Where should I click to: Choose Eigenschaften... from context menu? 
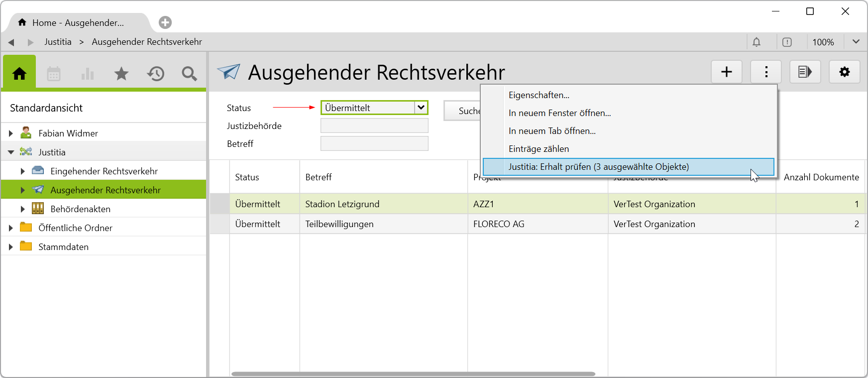tap(629, 95)
